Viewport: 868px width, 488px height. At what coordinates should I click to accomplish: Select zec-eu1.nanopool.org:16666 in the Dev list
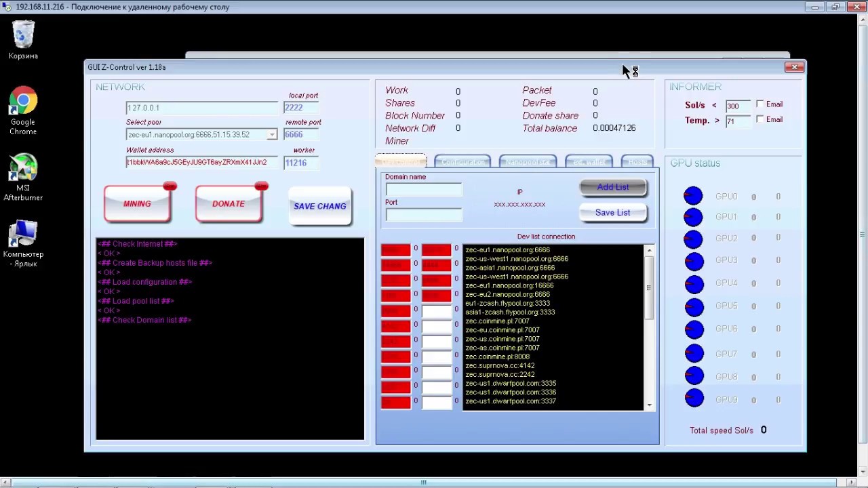[x=509, y=285]
